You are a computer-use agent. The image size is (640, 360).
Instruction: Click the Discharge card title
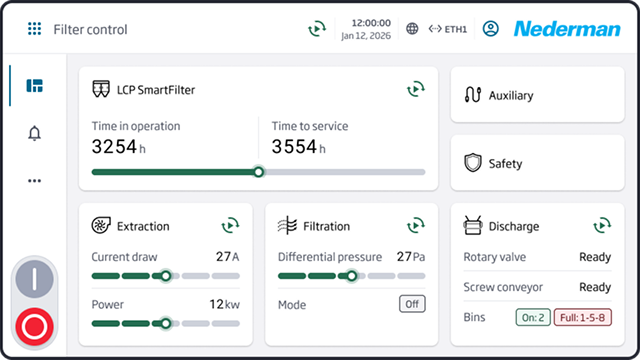click(x=514, y=227)
